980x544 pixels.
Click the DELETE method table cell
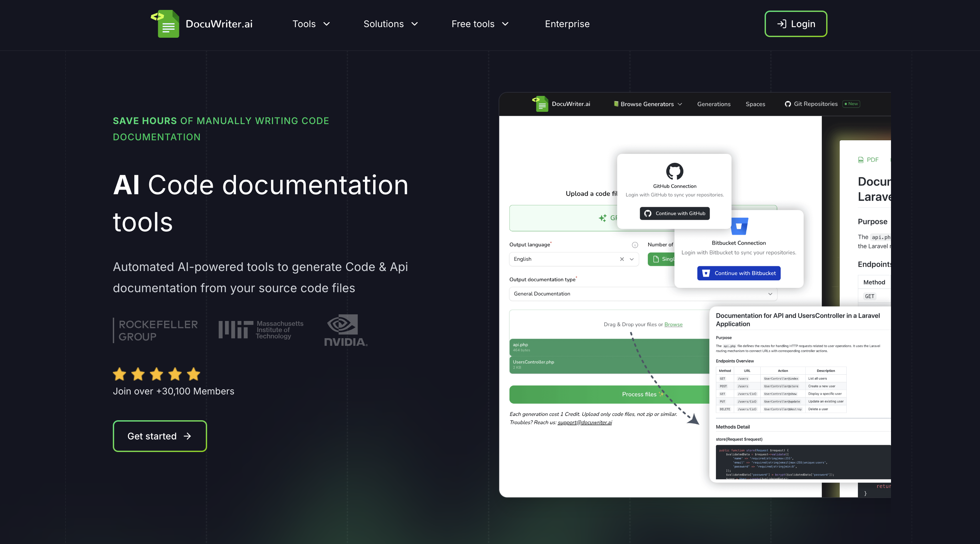point(725,409)
